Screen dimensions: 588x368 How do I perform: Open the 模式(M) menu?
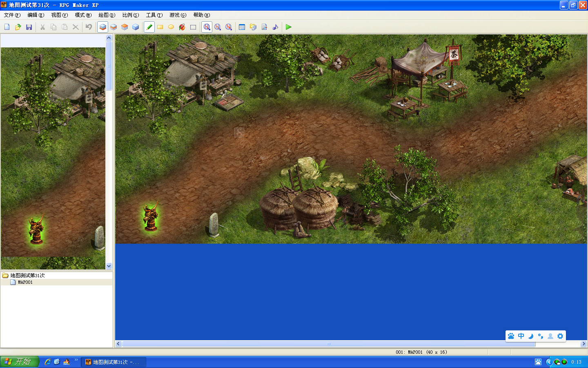coord(83,15)
